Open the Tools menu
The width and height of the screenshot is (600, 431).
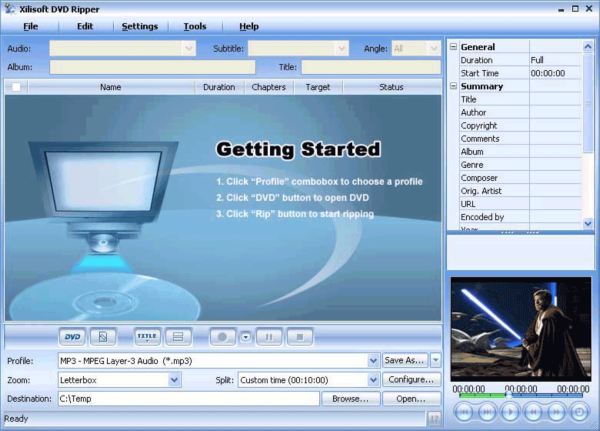(x=195, y=26)
